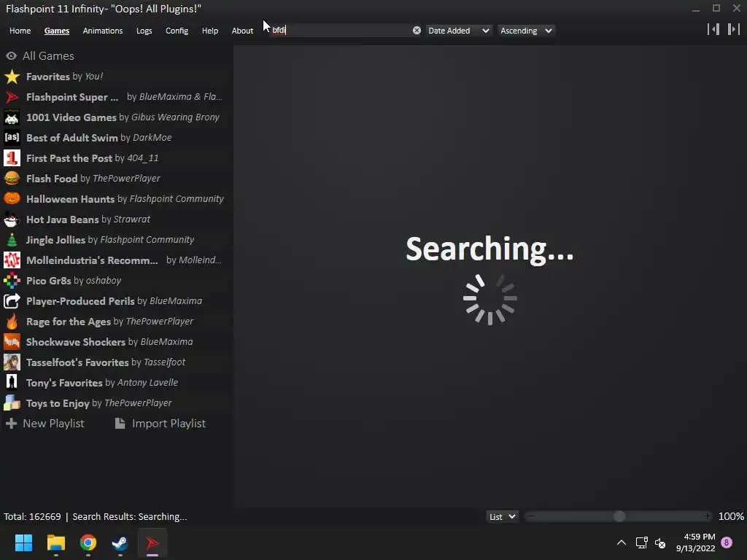Viewport: 747px width, 560px height.
Task: Open the Date Added sort dropdown
Action: click(458, 31)
